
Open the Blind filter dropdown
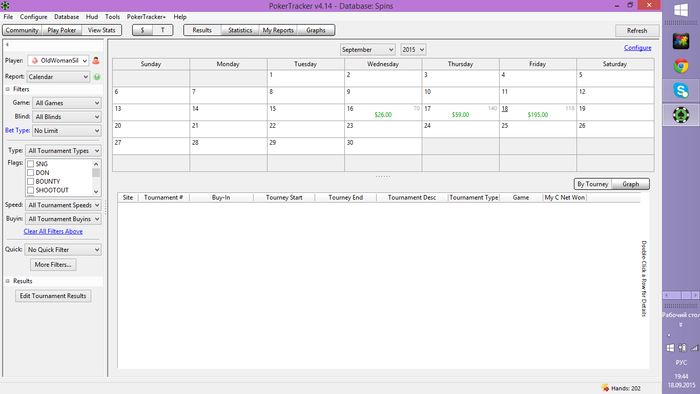coord(67,117)
